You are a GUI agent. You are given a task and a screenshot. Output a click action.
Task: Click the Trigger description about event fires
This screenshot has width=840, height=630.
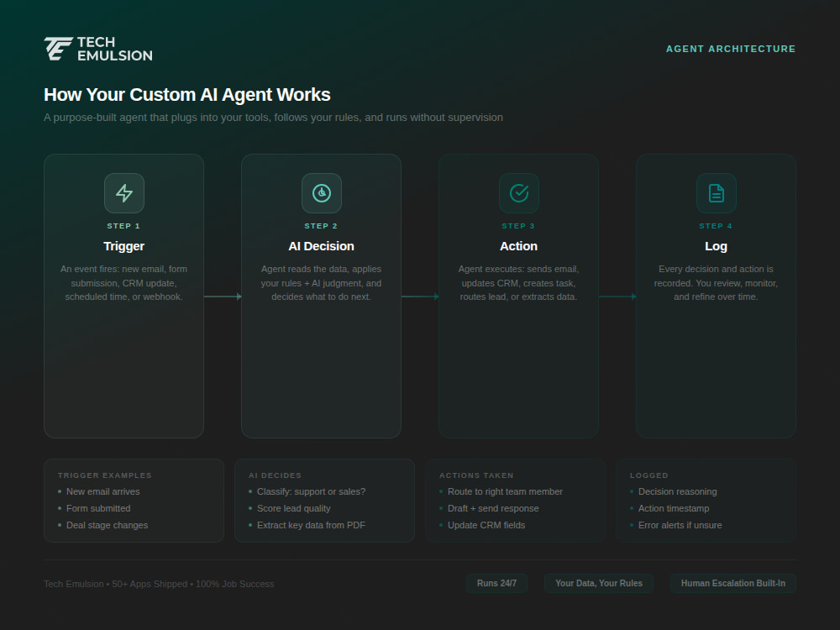pos(123,283)
